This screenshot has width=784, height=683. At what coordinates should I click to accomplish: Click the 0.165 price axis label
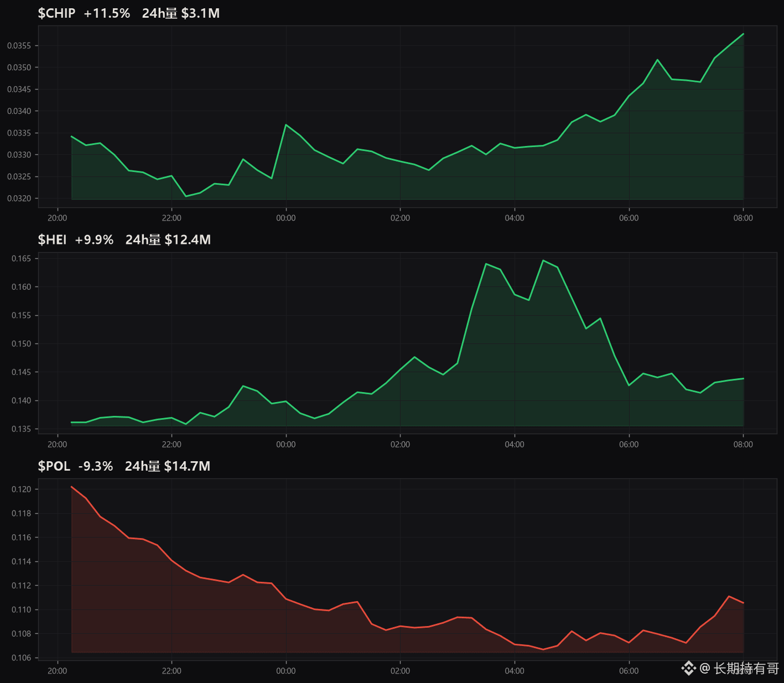point(21,258)
